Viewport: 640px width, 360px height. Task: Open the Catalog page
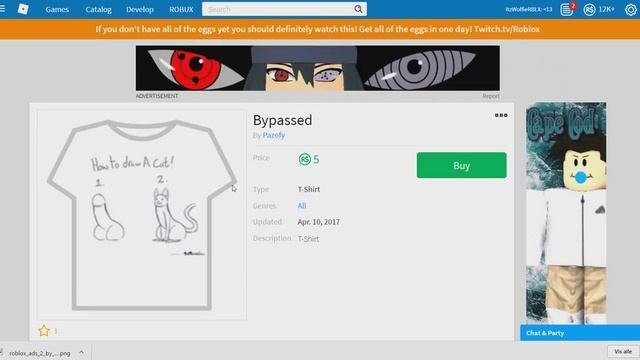pyautogui.click(x=98, y=9)
